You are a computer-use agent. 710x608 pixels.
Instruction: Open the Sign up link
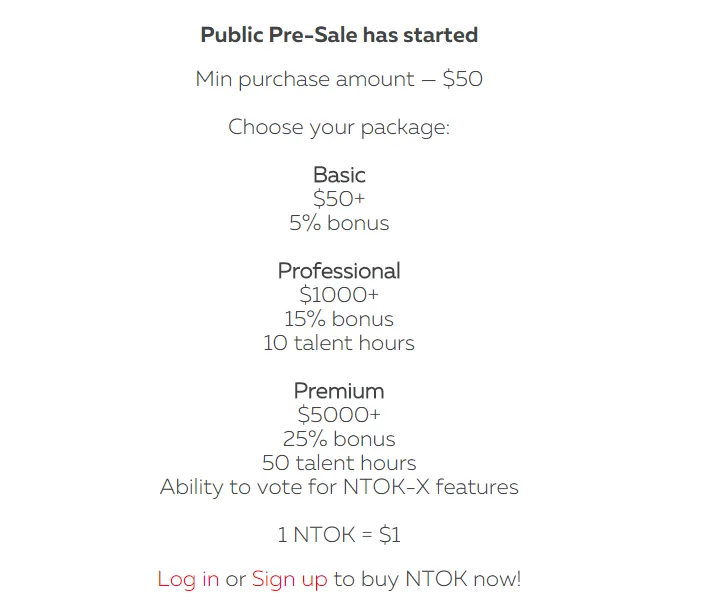289,579
